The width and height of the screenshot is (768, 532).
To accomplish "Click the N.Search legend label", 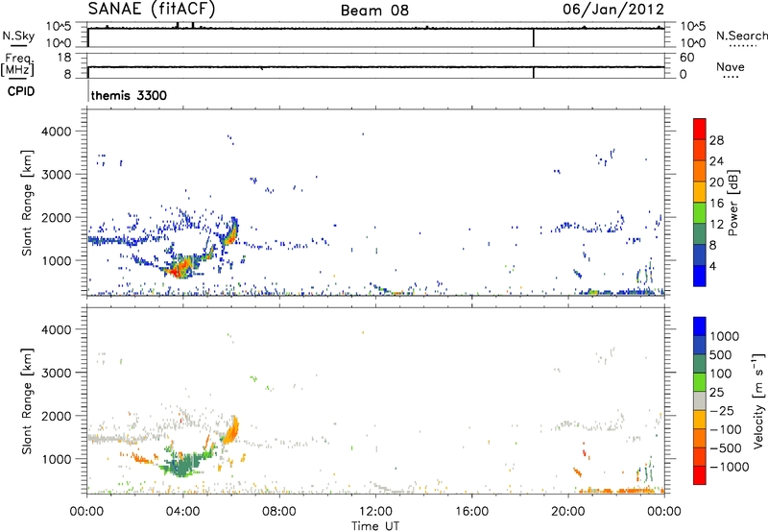I will 741,36.
